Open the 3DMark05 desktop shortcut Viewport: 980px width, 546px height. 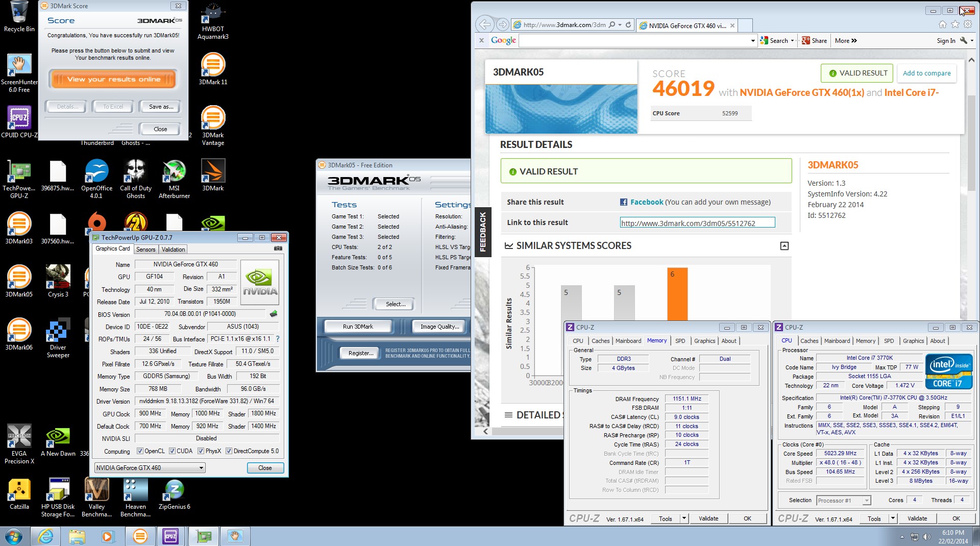click(19, 281)
